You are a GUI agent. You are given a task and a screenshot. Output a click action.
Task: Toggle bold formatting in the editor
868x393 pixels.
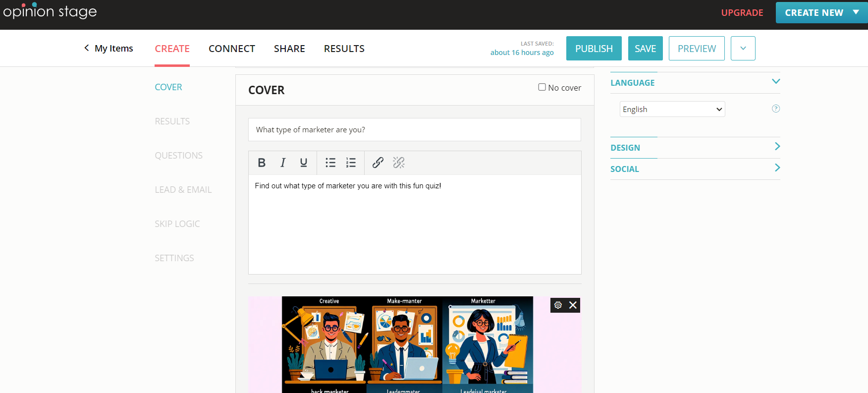pos(262,163)
